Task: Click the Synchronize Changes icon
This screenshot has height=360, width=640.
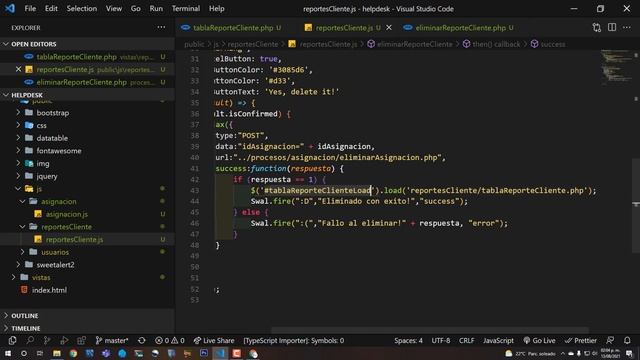Action: pos(142,340)
